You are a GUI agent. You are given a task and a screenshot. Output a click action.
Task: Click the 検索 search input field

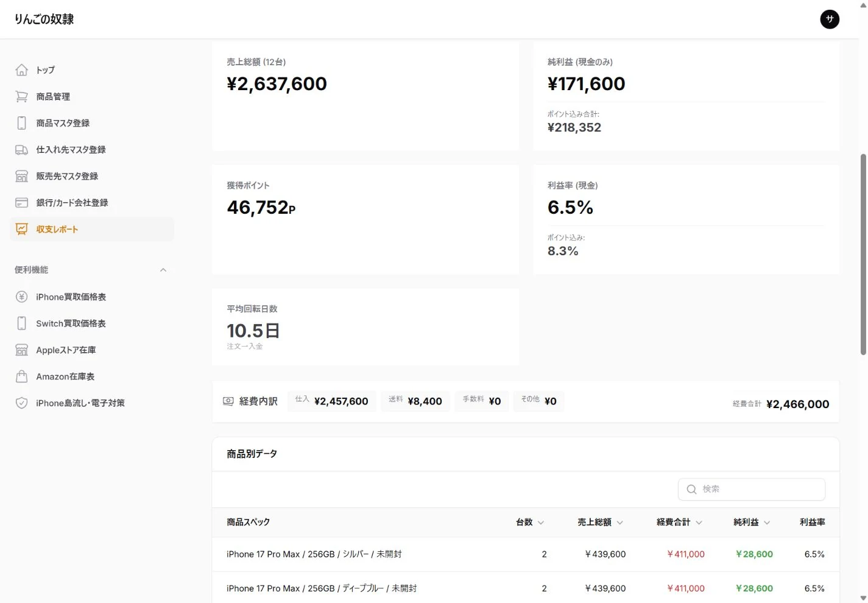pos(752,489)
